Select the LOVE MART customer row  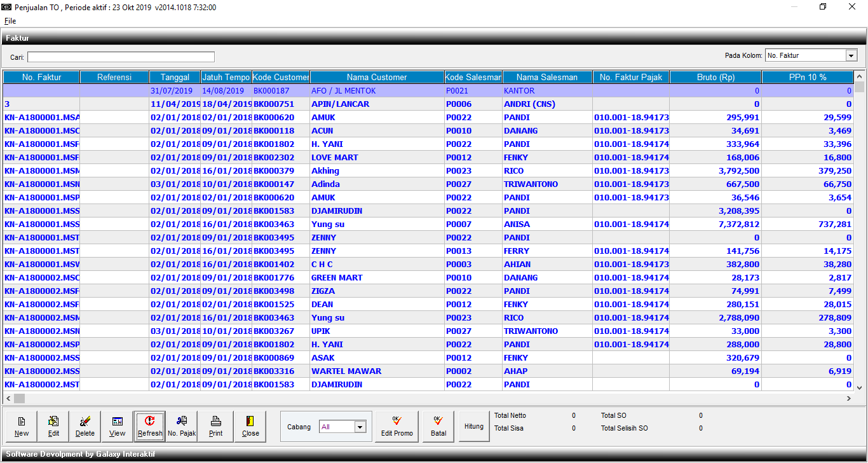tap(334, 157)
